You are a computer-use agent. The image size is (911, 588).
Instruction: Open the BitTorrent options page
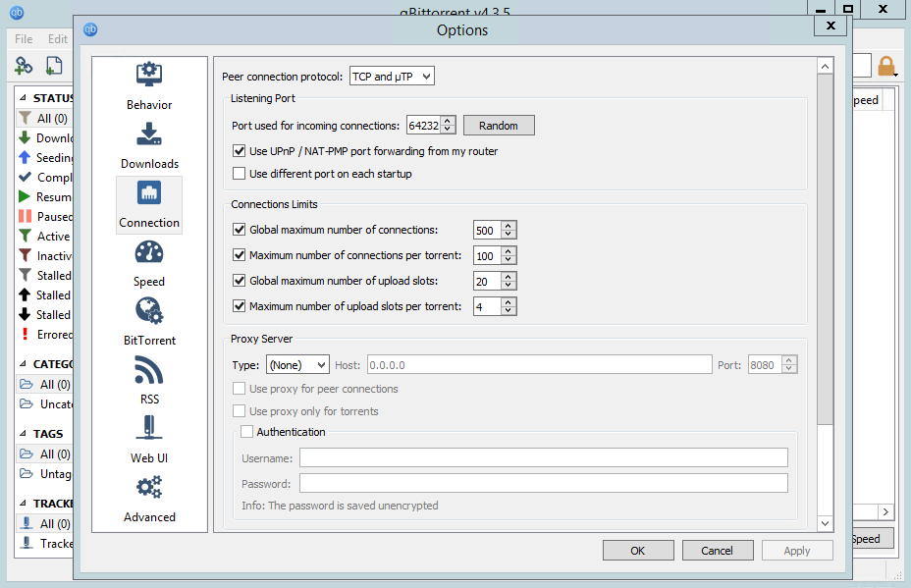coord(149,323)
